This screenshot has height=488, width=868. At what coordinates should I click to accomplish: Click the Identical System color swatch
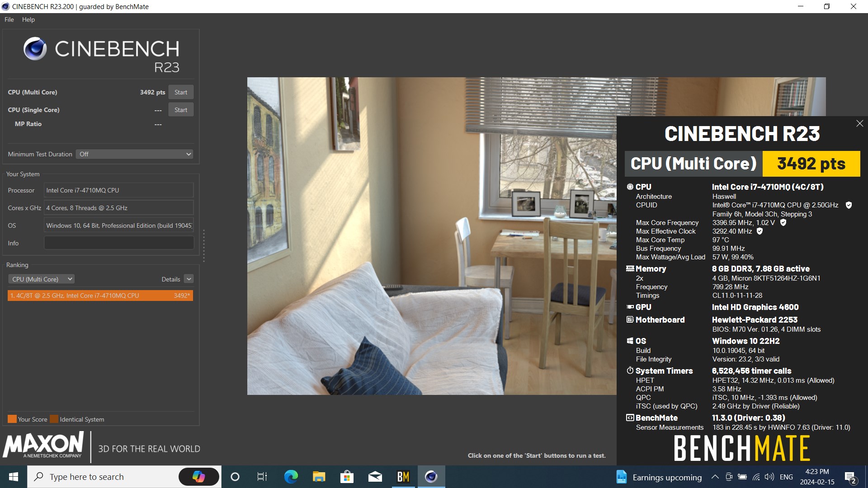coord(54,419)
